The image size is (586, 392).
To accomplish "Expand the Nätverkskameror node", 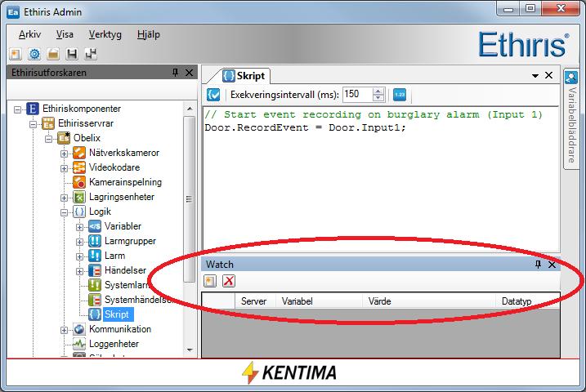I will 64,154.
